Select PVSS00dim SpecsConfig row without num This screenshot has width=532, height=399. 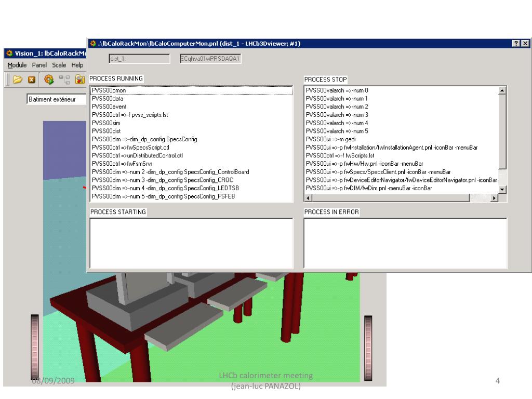click(192, 139)
